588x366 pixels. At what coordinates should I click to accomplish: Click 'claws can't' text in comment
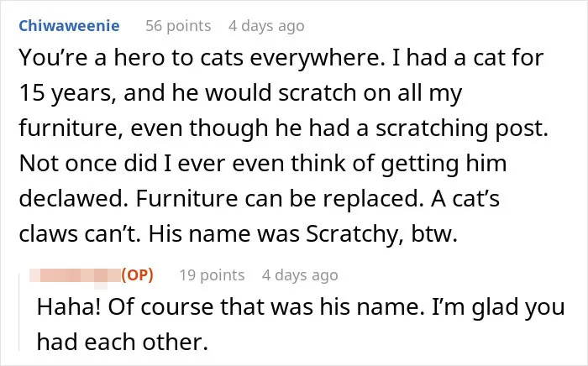80,233
